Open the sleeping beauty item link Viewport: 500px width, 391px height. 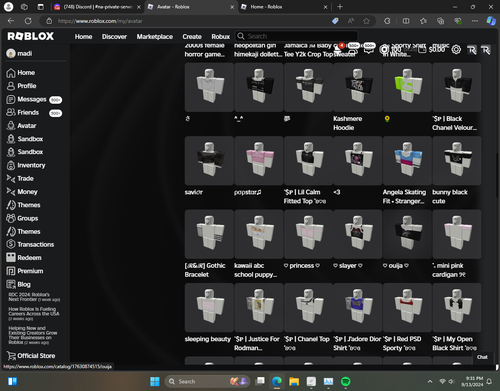[208, 339]
